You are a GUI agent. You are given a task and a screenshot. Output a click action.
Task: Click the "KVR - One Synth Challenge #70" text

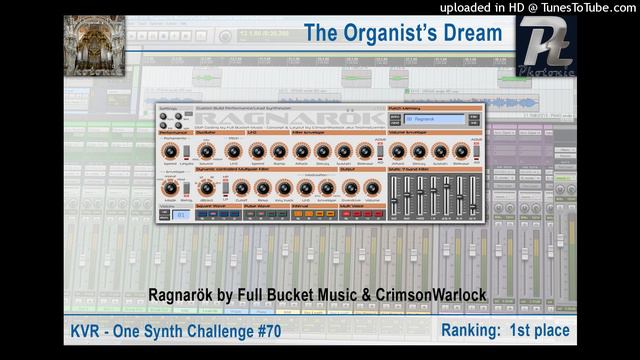click(176, 331)
